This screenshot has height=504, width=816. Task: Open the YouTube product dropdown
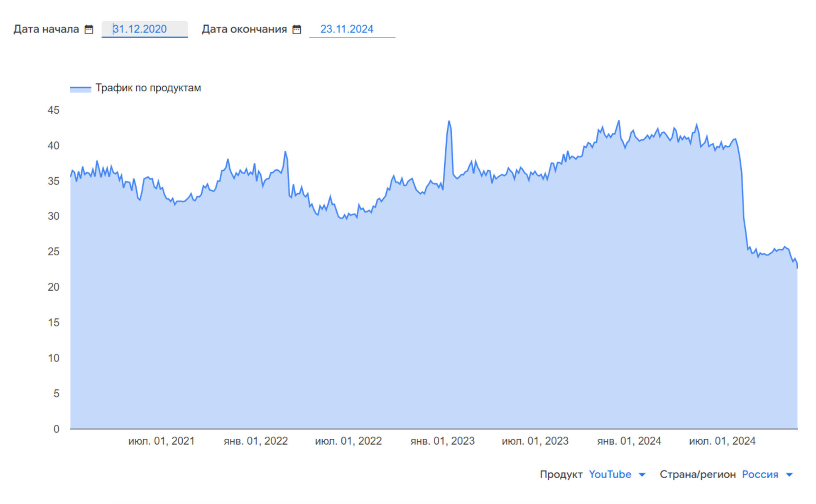click(x=610, y=474)
